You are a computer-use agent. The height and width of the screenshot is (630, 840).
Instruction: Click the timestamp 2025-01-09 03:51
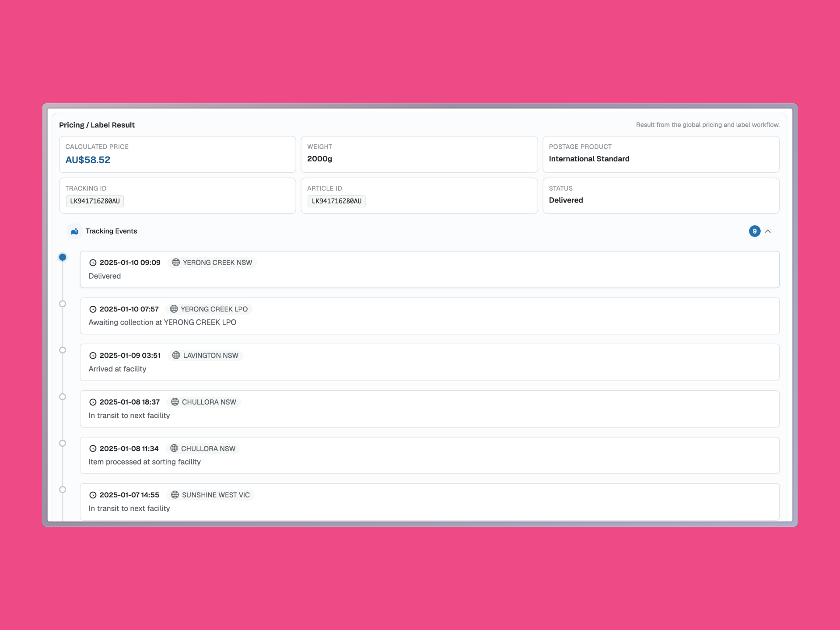130,355
